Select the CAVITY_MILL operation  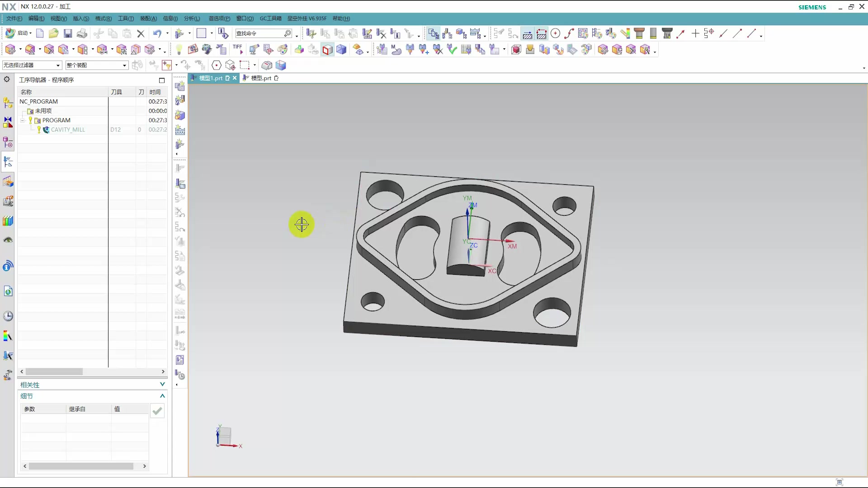68,130
